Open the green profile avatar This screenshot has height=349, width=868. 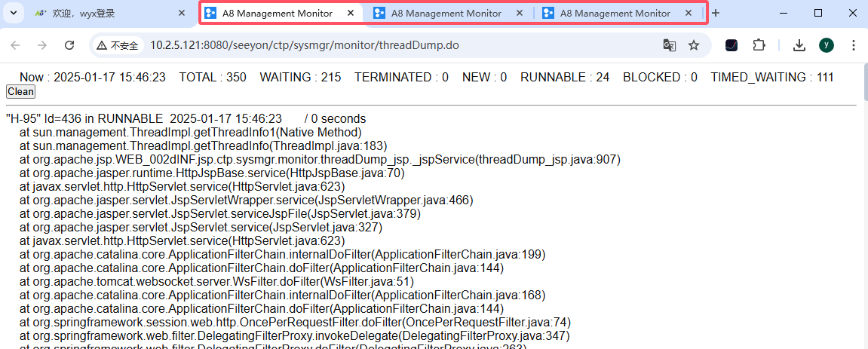(x=827, y=45)
